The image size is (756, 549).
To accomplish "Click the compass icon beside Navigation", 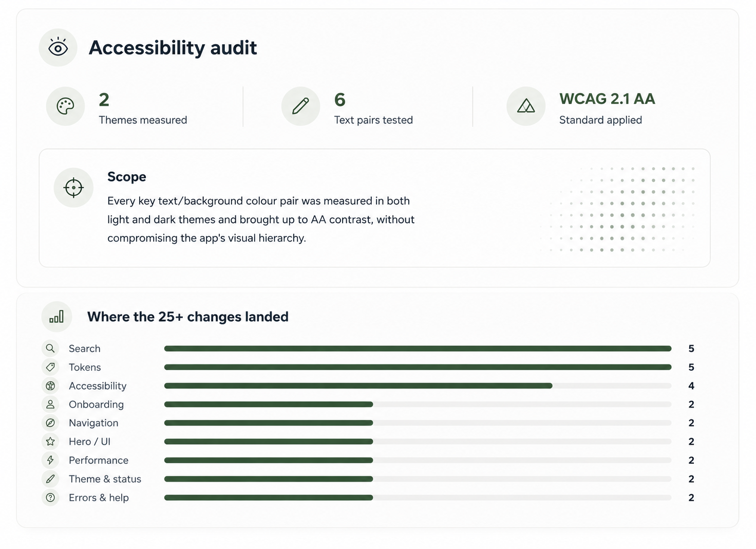I will click(50, 423).
